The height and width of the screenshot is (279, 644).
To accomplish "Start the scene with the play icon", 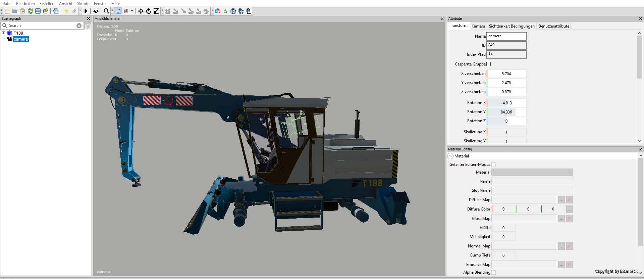I will (86, 11).
